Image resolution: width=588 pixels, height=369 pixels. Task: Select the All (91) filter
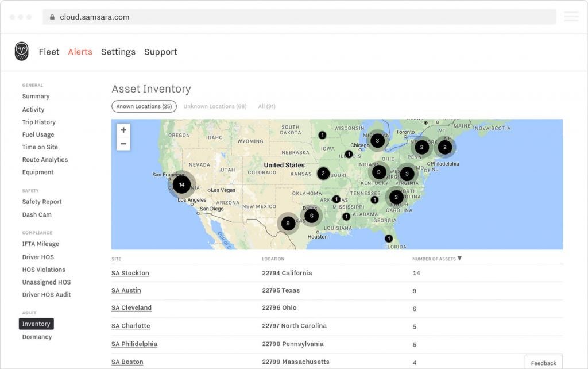coord(265,106)
